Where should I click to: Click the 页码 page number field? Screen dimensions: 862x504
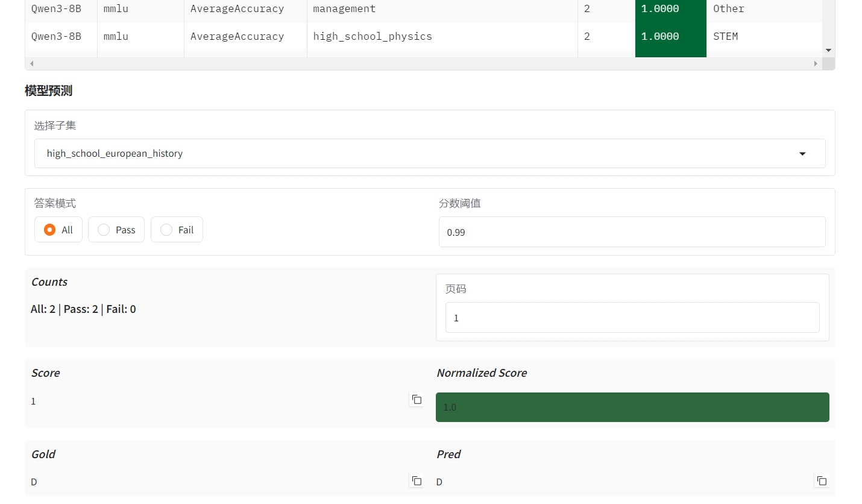tap(632, 318)
